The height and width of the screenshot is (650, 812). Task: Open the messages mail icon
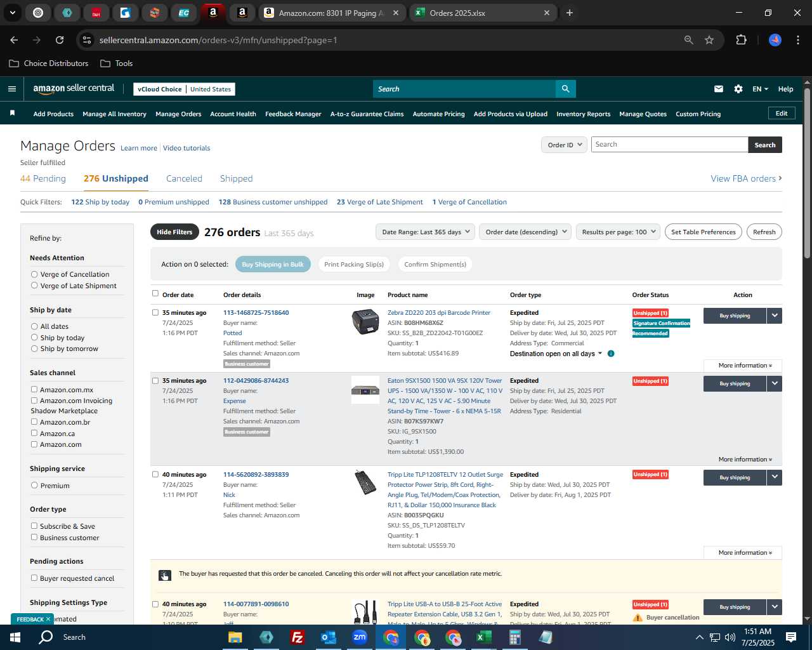click(719, 89)
